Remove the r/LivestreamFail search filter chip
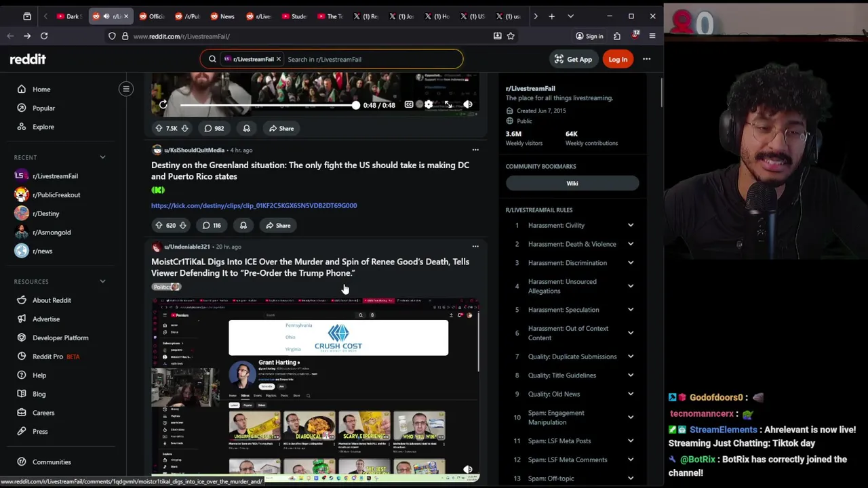868x488 pixels. click(278, 59)
